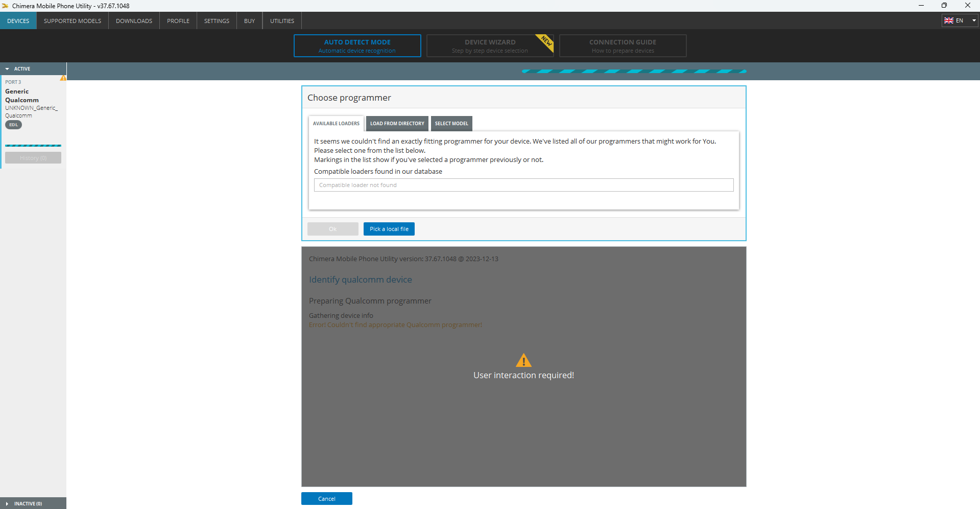Click the UK flag language icon
This screenshot has width=980, height=509.
pyautogui.click(x=948, y=20)
